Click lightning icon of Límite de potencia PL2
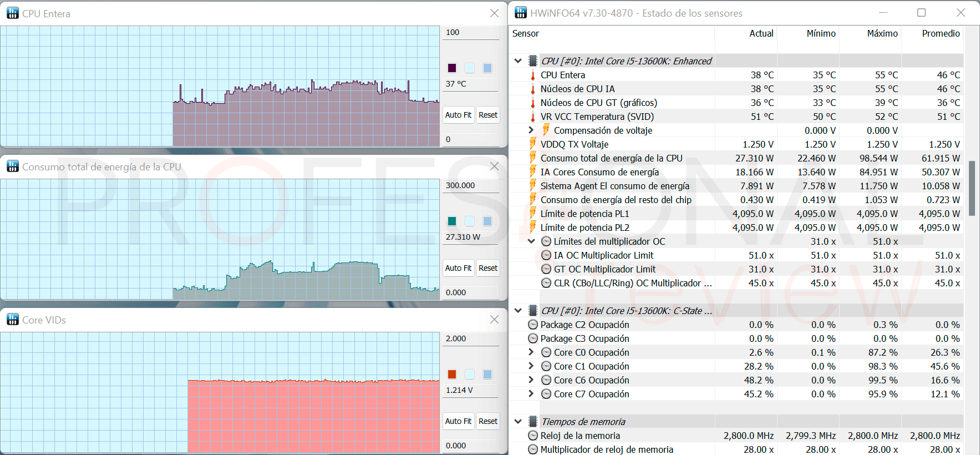This screenshot has width=980, height=455. pyautogui.click(x=533, y=227)
